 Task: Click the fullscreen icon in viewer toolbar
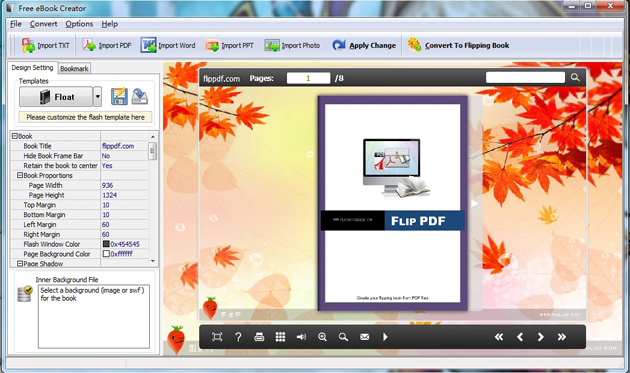pos(217,337)
